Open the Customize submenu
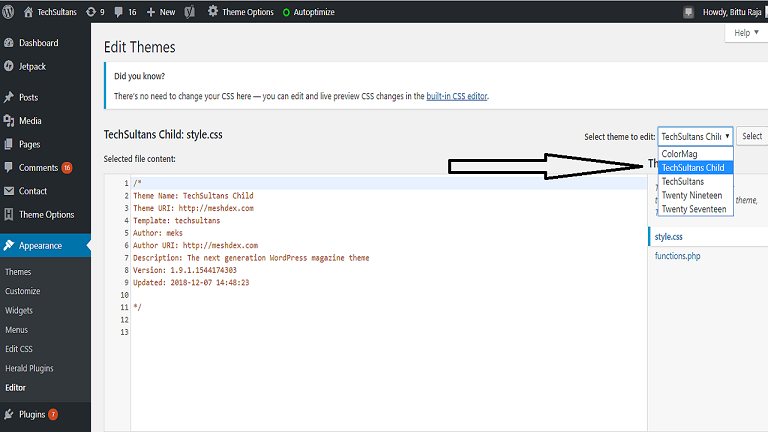The image size is (768, 432). tap(23, 291)
